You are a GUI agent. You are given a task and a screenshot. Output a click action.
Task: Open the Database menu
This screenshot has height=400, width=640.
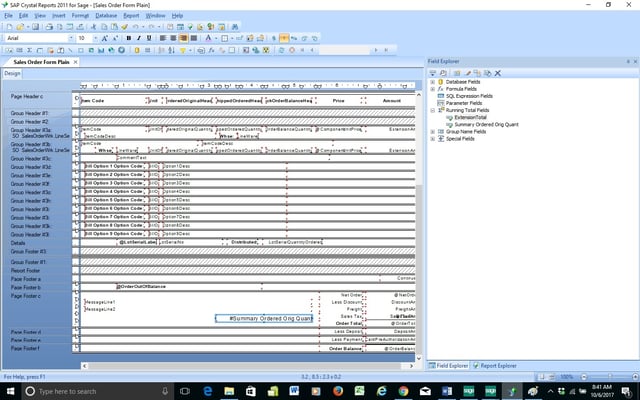(x=106, y=16)
